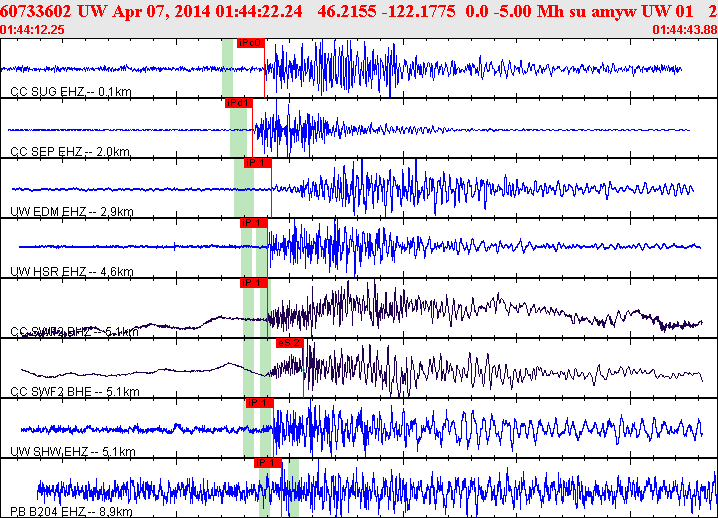The image size is (718, 518).
Task: Select the iP 1 pick flag on B204 trace
Action: pos(268,463)
